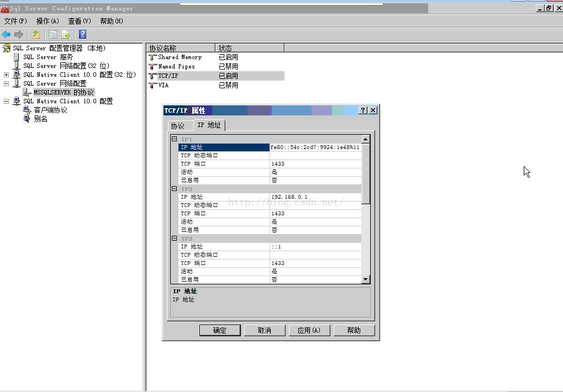Open the 操作(A) menu
The image size is (563, 392).
point(48,21)
